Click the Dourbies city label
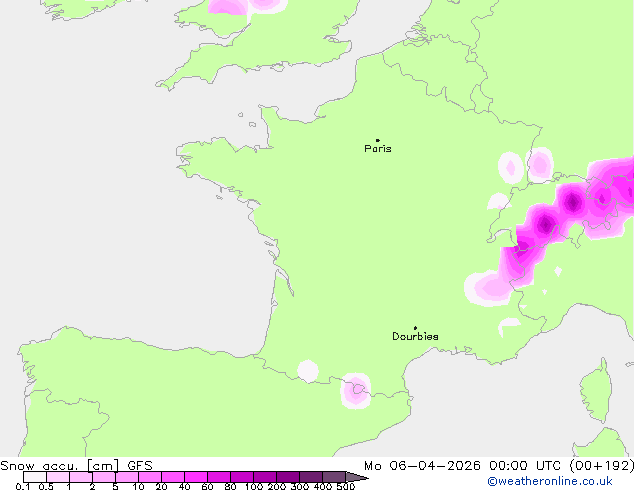This screenshot has height=490, width=634. click(x=415, y=336)
